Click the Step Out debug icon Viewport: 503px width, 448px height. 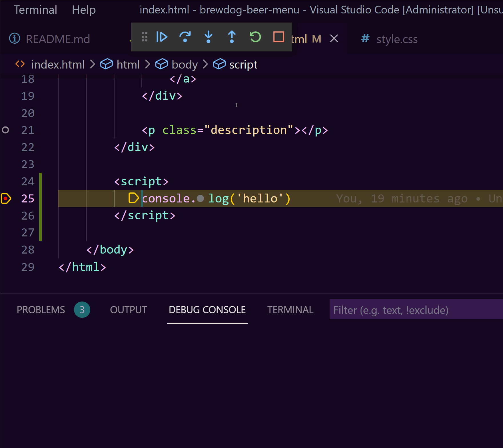pyautogui.click(x=232, y=37)
